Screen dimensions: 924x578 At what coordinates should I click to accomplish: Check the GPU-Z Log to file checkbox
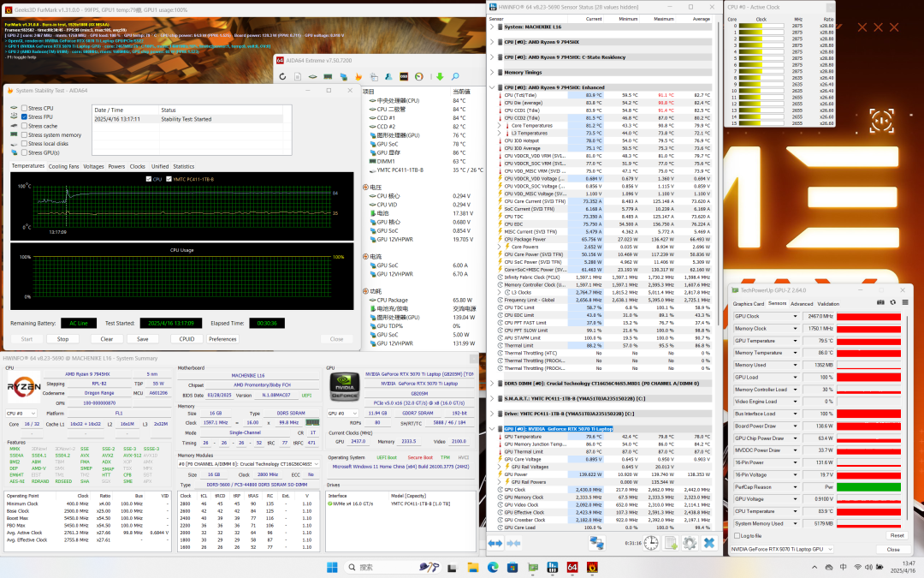(737, 535)
